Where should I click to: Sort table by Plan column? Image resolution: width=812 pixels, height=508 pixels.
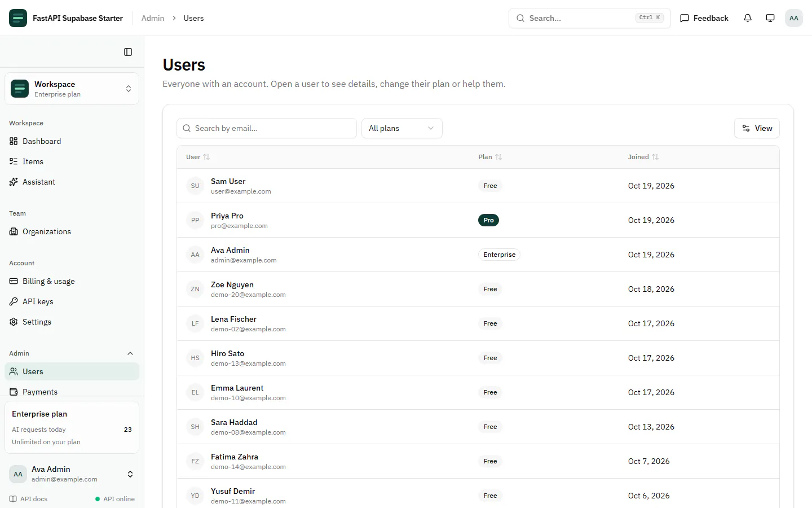[x=490, y=157]
